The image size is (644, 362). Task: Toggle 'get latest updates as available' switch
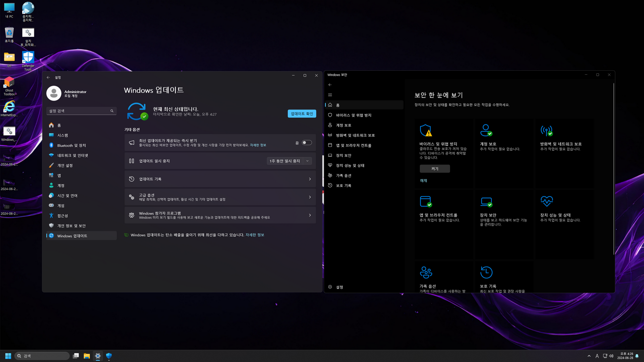(307, 143)
